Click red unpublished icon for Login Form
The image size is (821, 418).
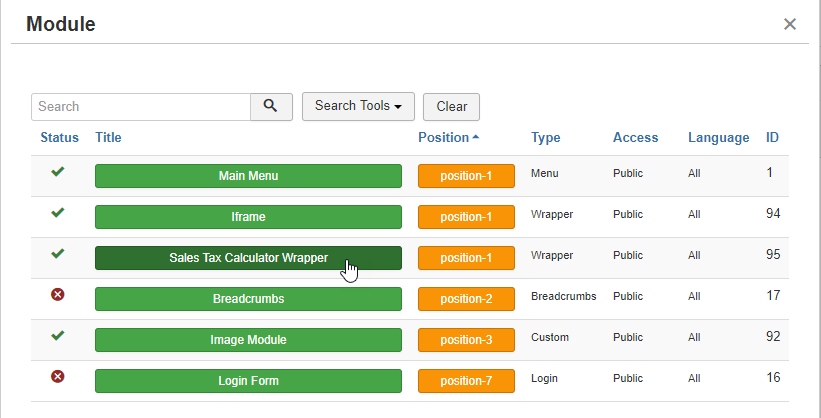[x=58, y=376]
